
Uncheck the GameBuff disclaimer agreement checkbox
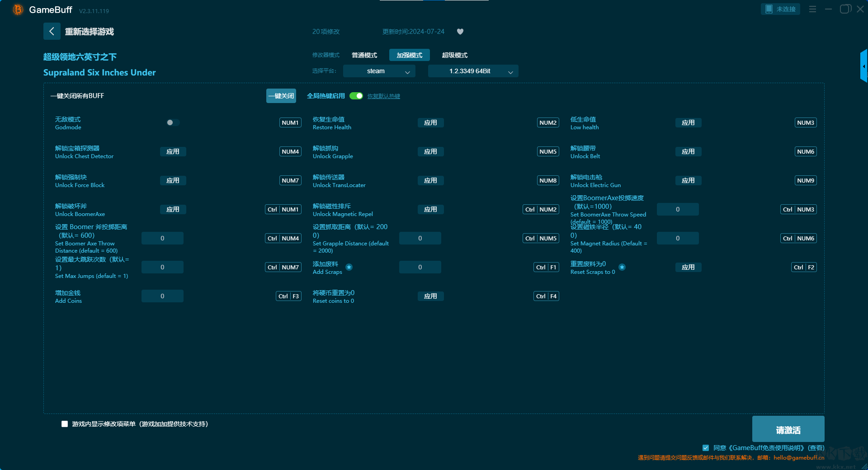[705, 448]
